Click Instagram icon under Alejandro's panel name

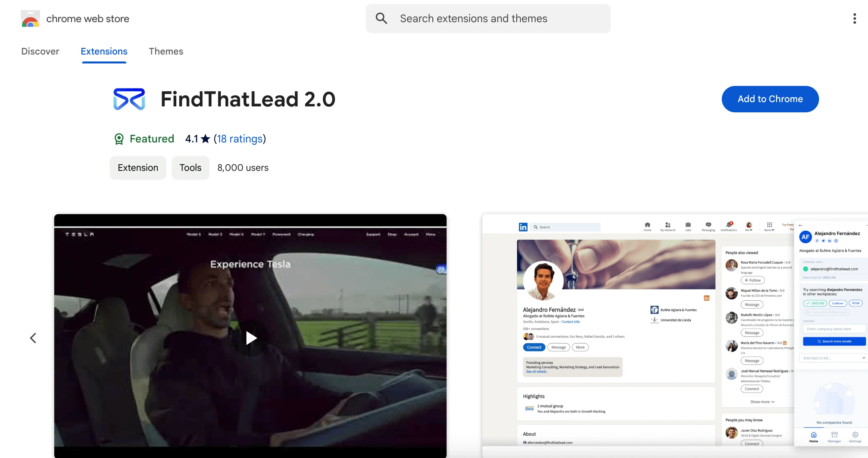836,241
